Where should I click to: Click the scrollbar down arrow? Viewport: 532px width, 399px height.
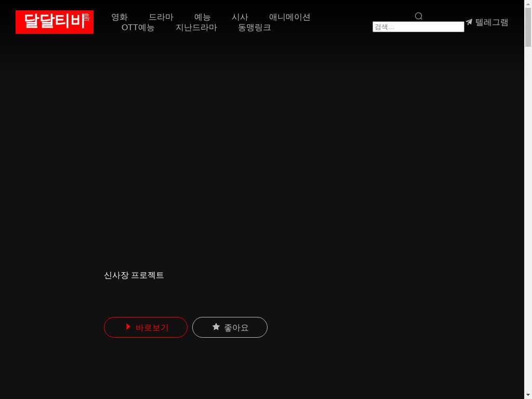click(x=528, y=395)
